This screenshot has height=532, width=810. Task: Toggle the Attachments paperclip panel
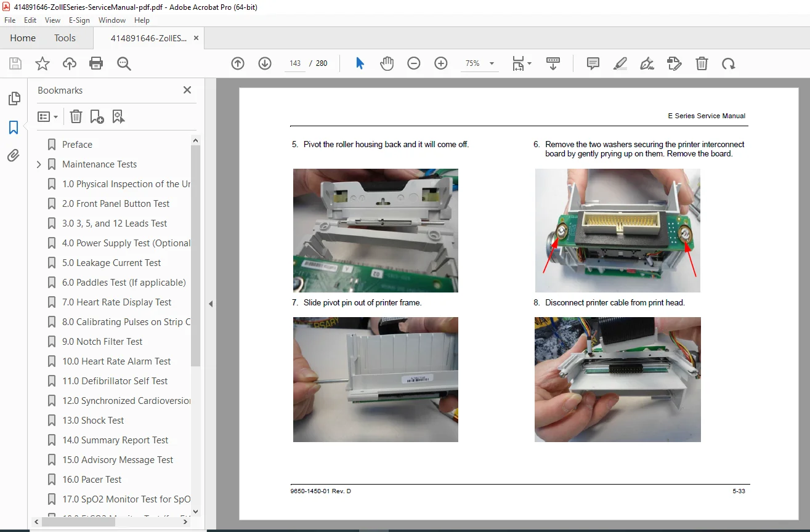click(14, 156)
